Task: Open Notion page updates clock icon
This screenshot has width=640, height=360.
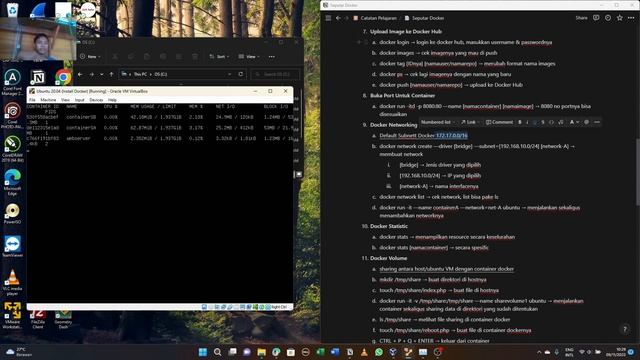Action: click(x=608, y=18)
